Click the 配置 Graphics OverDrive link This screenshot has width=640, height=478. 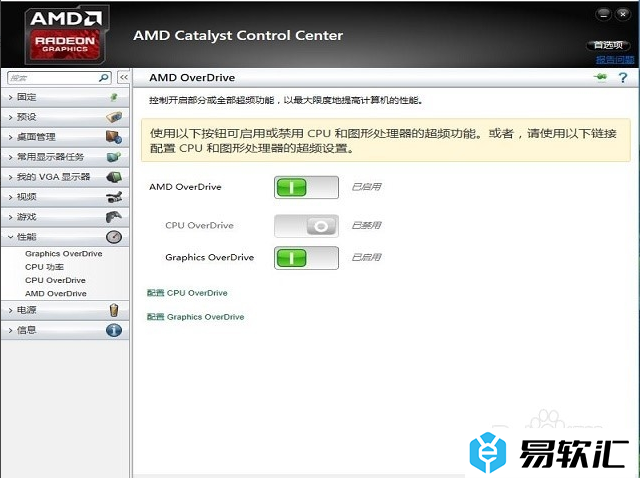click(196, 317)
